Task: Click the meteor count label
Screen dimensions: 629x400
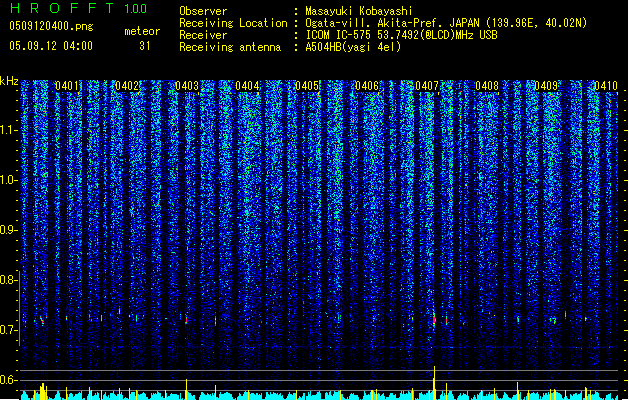Action: pyautogui.click(x=142, y=31)
